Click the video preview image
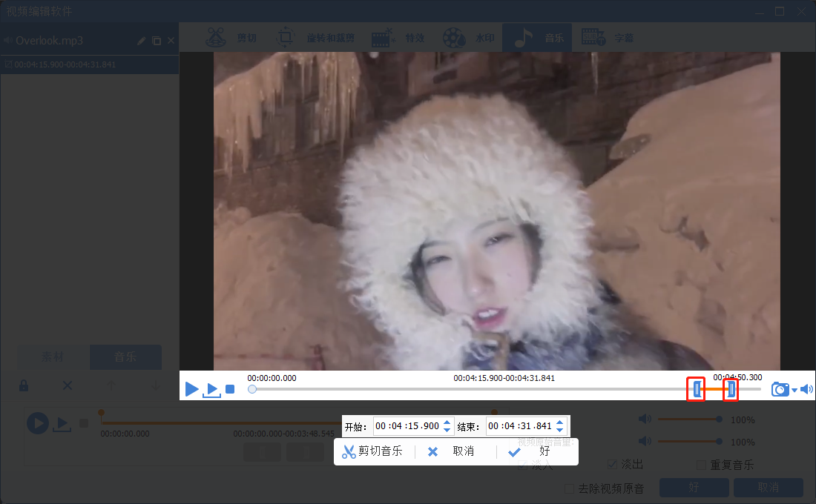816x504 pixels. click(496, 210)
